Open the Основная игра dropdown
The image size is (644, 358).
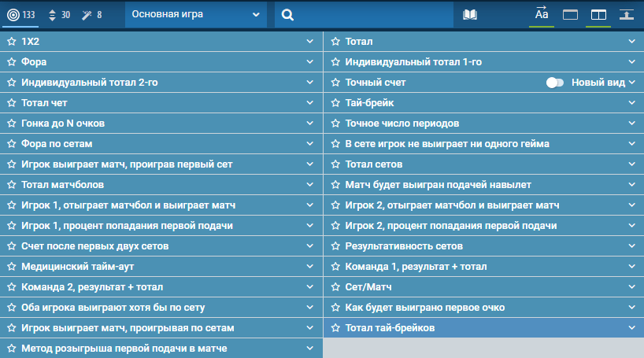click(x=196, y=14)
